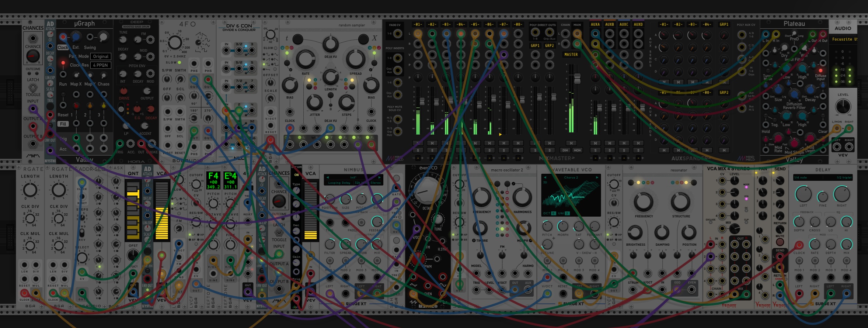Mute the master channel
The height and width of the screenshot is (328, 868).
coord(571,143)
